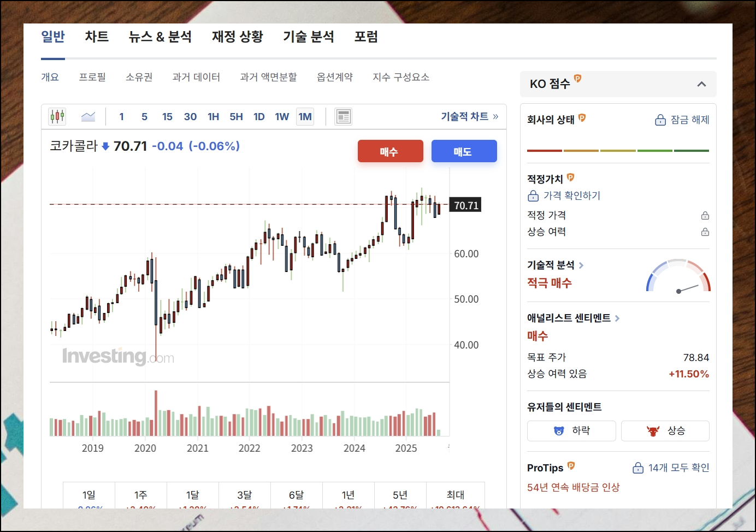Viewport: 756px width, 532px height.
Task: Open 과거 데이터 sub-navigation link
Action: (x=196, y=77)
